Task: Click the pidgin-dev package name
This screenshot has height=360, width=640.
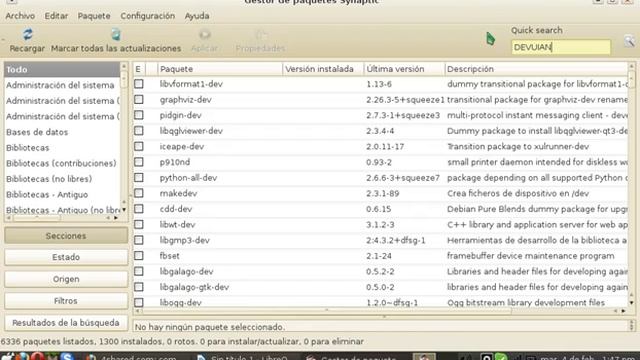Action: 180,116
